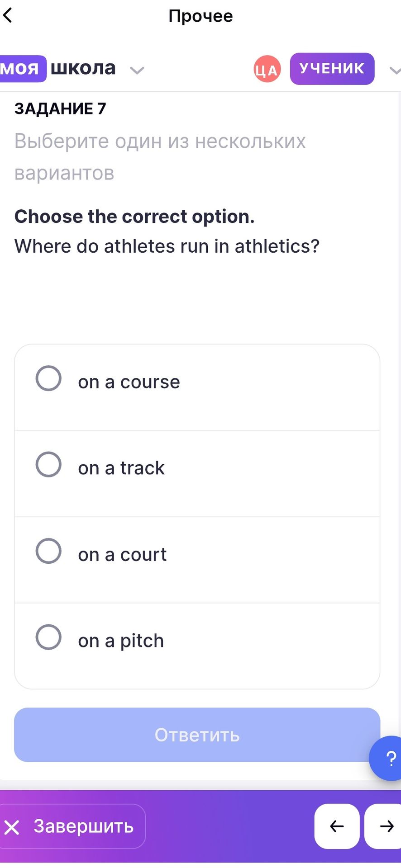Click the МОЯ школа logo
This screenshot has width=401, height=868.
[x=58, y=69]
